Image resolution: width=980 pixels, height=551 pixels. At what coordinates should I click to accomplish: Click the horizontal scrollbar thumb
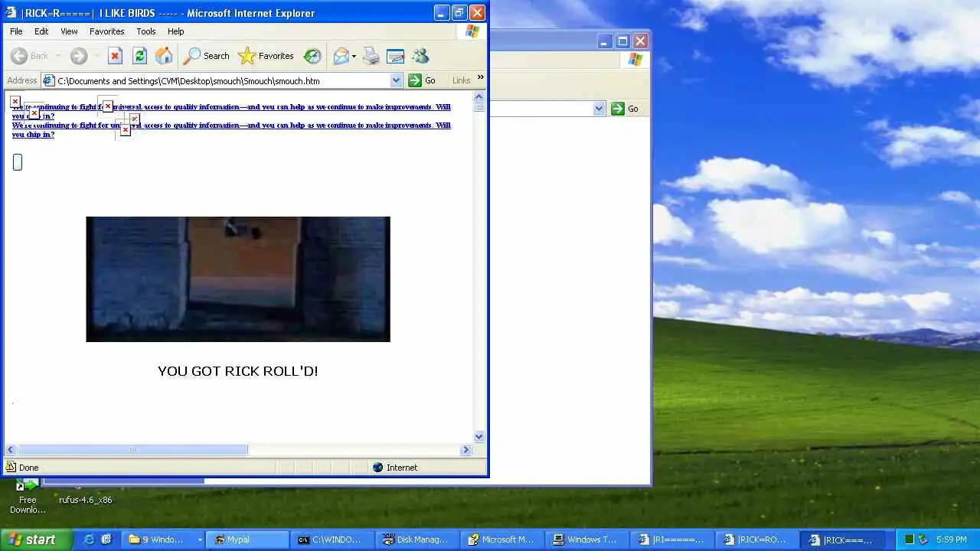[x=132, y=450]
